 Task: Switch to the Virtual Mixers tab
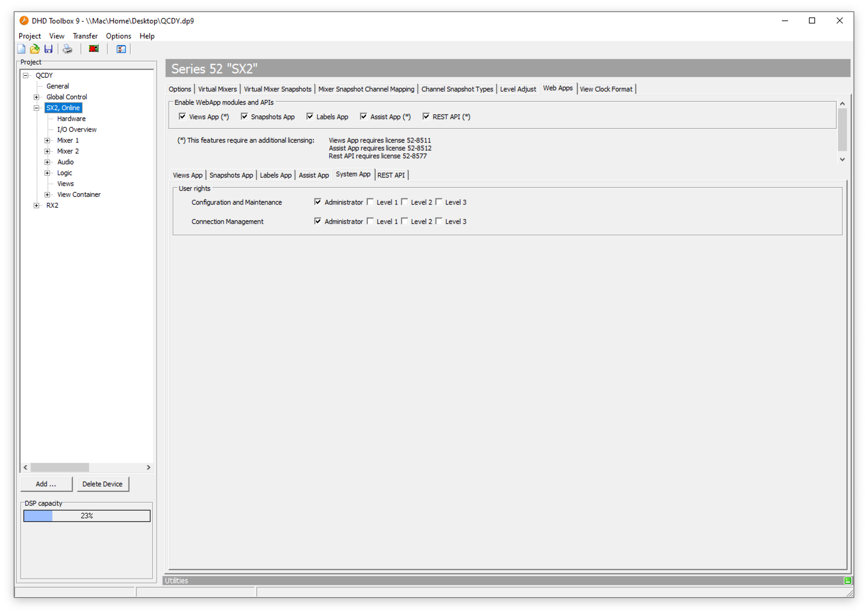(217, 89)
